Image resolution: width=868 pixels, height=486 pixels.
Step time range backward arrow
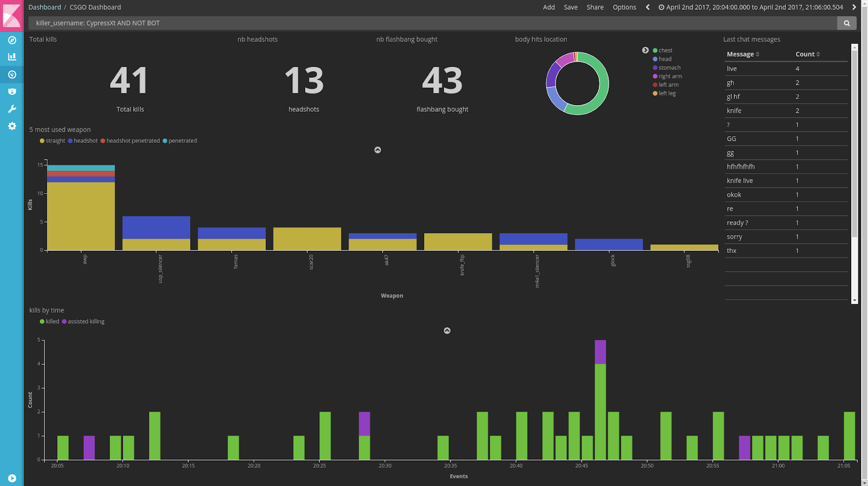pyautogui.click(x=648, y=7)
